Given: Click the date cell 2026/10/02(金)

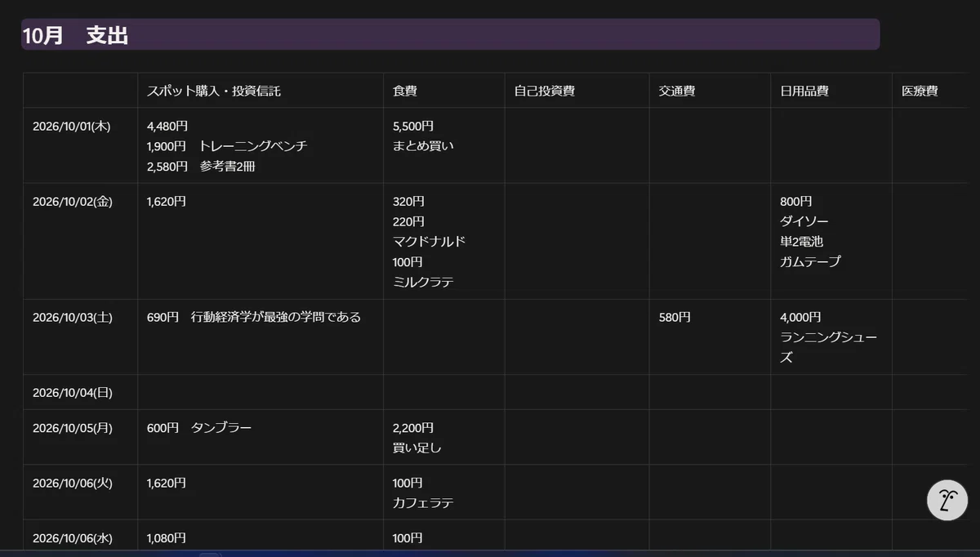Looking at the screenshot, I should 72,201.
